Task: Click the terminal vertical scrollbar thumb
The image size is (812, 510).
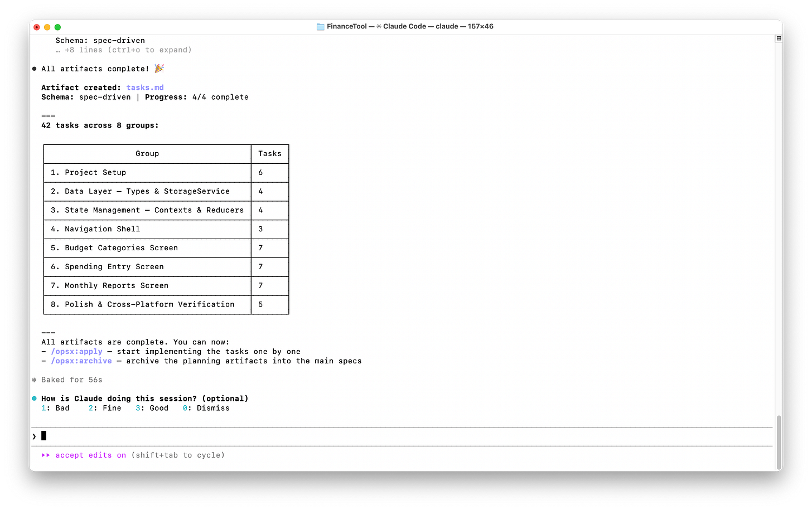Action: click(779, 443)
